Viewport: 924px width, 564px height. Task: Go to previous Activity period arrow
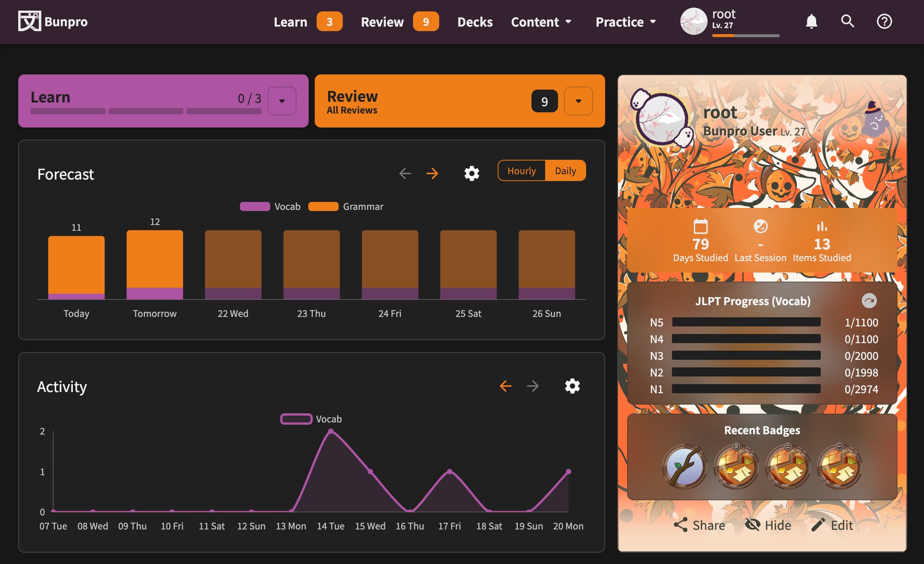505,386
